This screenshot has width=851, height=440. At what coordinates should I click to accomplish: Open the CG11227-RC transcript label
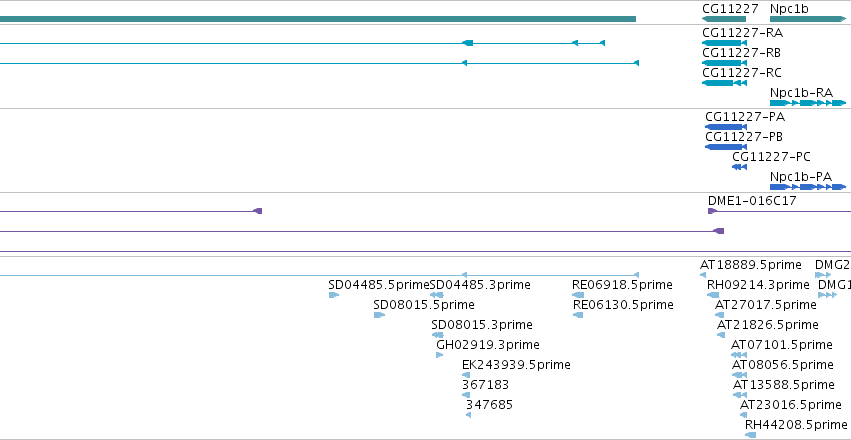click(742, 73)
